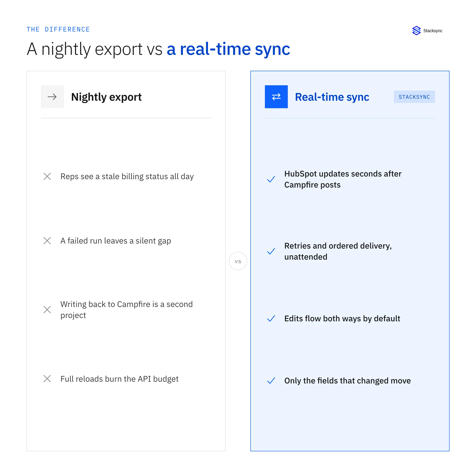Click the STACKSYNC tag label

(414, 97)
